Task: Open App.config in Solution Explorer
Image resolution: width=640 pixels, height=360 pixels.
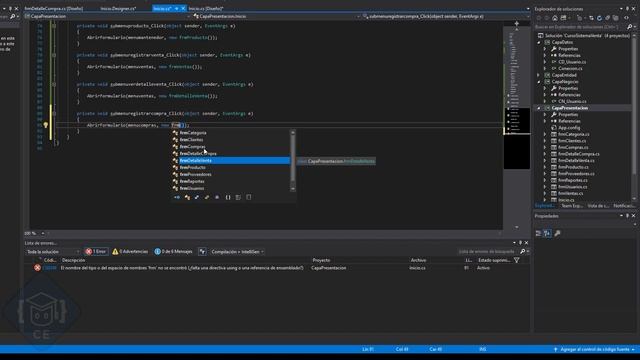Action: (x=569, y=128)
